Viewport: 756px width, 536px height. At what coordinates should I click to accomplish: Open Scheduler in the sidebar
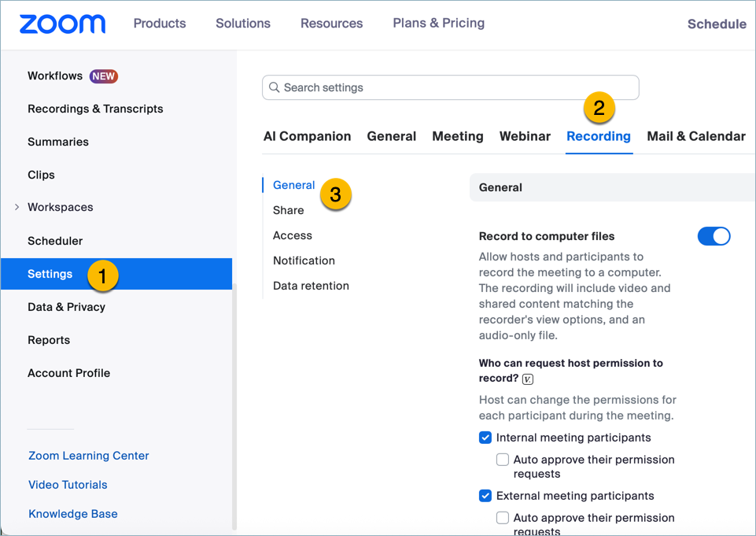(55, 241)
